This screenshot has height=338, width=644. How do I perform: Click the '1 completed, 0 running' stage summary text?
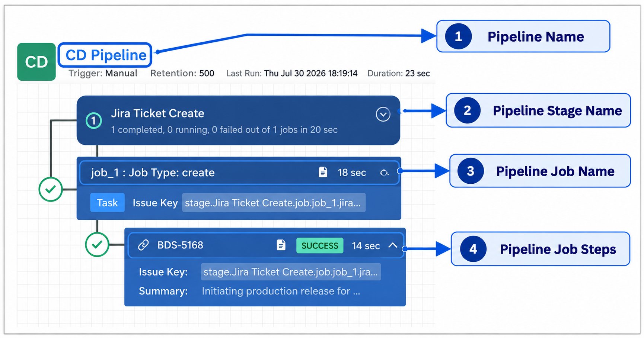pos(224,130)
